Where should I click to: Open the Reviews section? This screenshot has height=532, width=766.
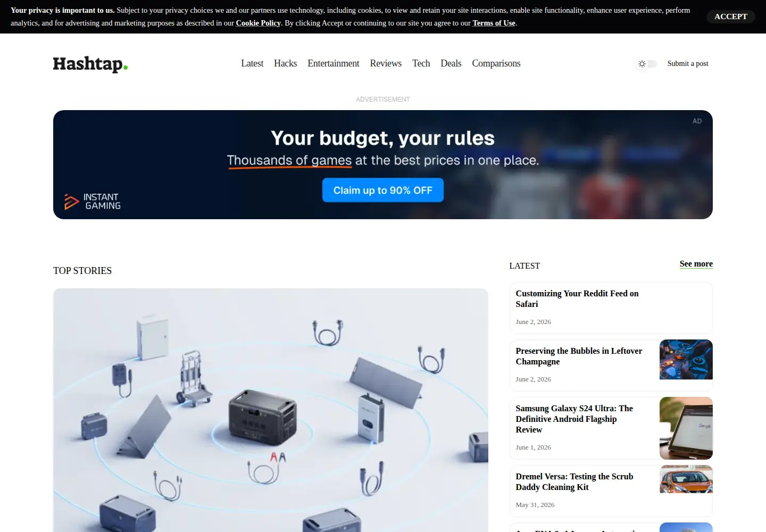point(386,63)
